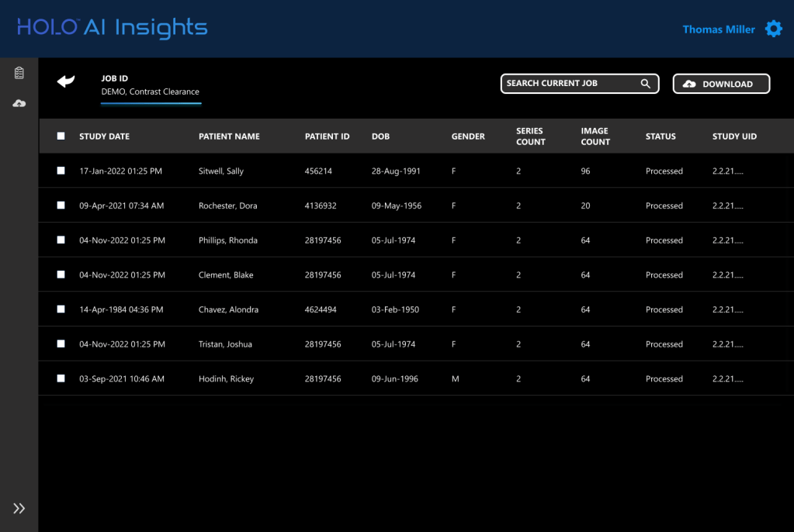Toggle the select-all header checkbox

pos(61,136)
